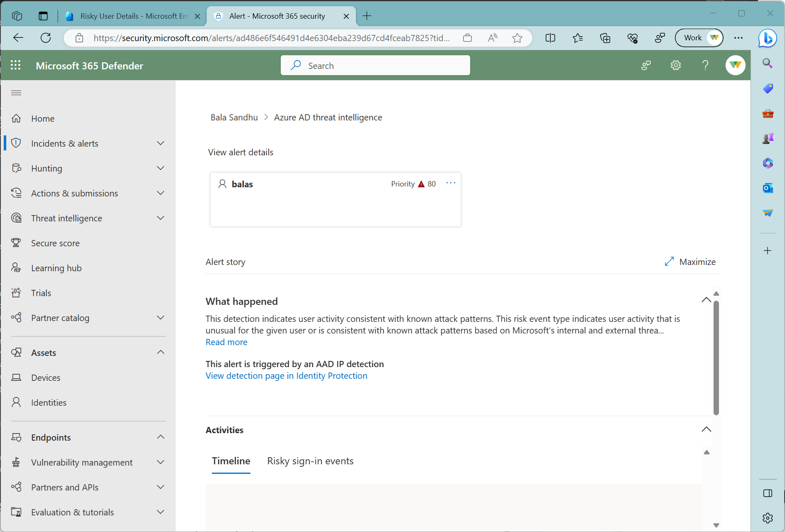Open more options on balas card

coord(451,183)
